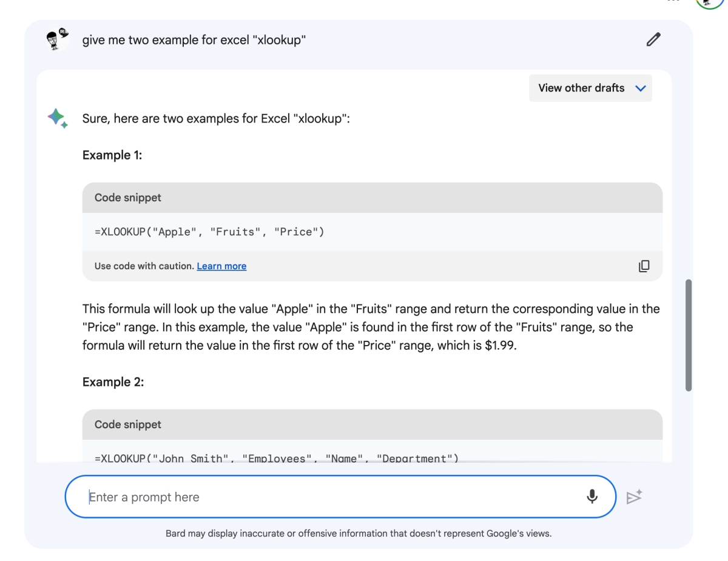Viewport: 728px width, 561px height.
Task: Click the "Code snippet" header under Example 2
Action: click(128, 425)
